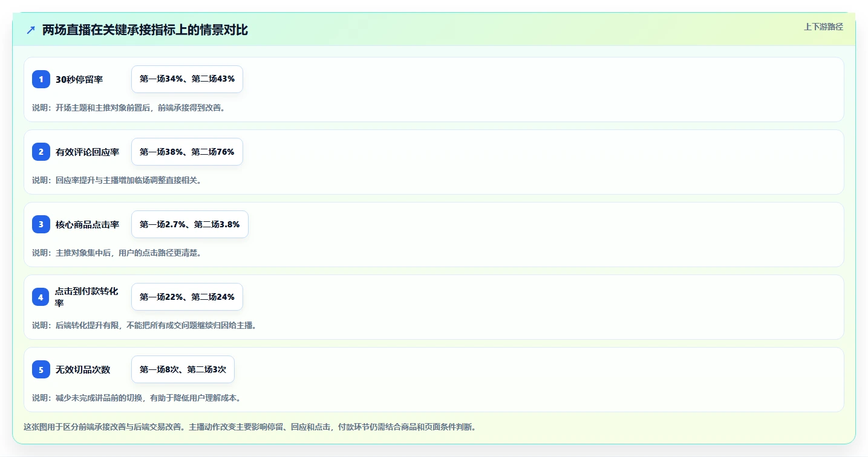868x457 pixels.
Task: Select the 有效评论回应率 label
Action: pyautogui.click(x=87, y=152)
